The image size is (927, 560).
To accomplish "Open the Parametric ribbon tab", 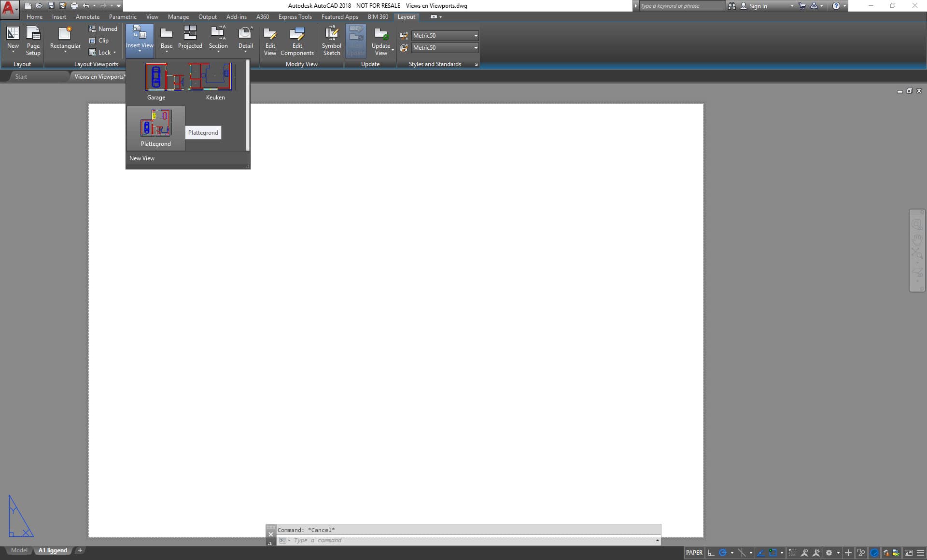I will (123, 17).
